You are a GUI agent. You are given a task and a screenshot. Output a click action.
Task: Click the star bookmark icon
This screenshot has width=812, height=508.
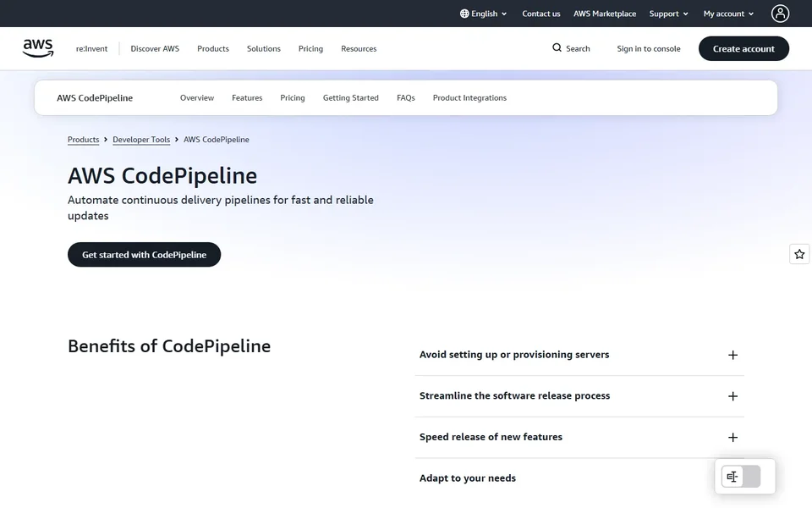click(799, 254)
